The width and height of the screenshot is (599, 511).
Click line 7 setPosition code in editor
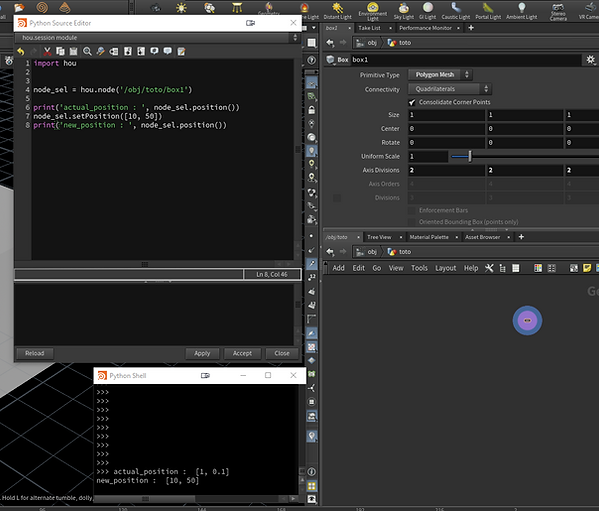click(98, 116)
